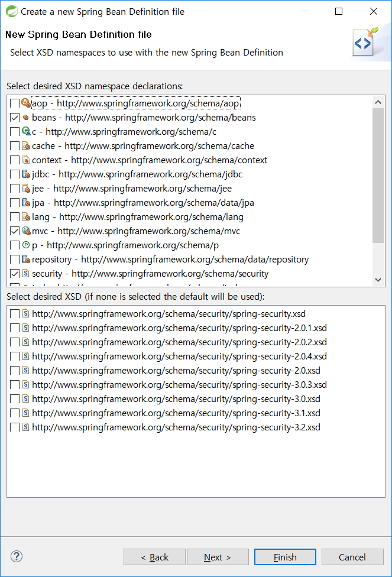Click the c namespace icon

(26, 131)
